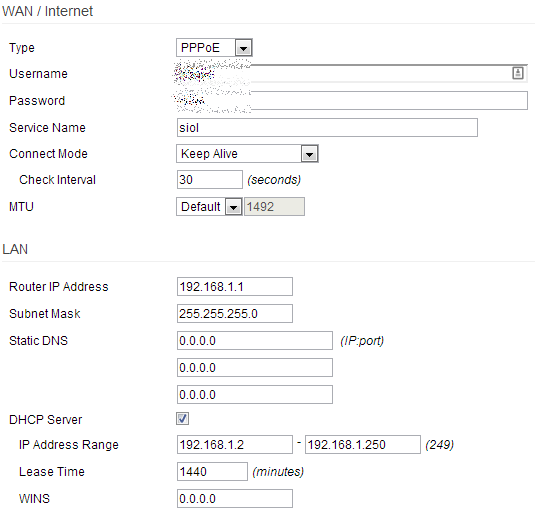Click the PPPoE dropdown arrow button
This screenshot has height=511, width=535.
(244, 48)
